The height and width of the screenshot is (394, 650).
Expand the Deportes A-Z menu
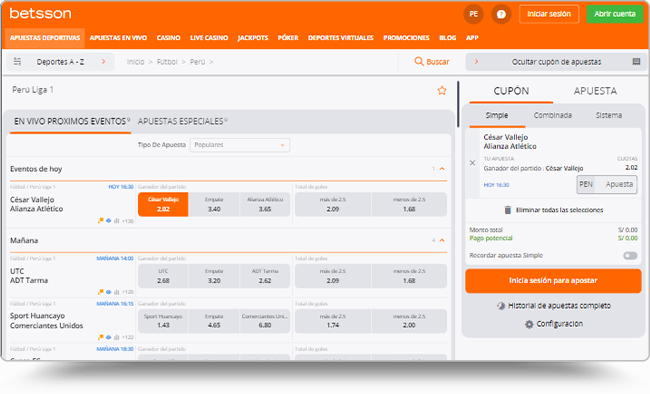pyautogui.click(x=60, y=61)
